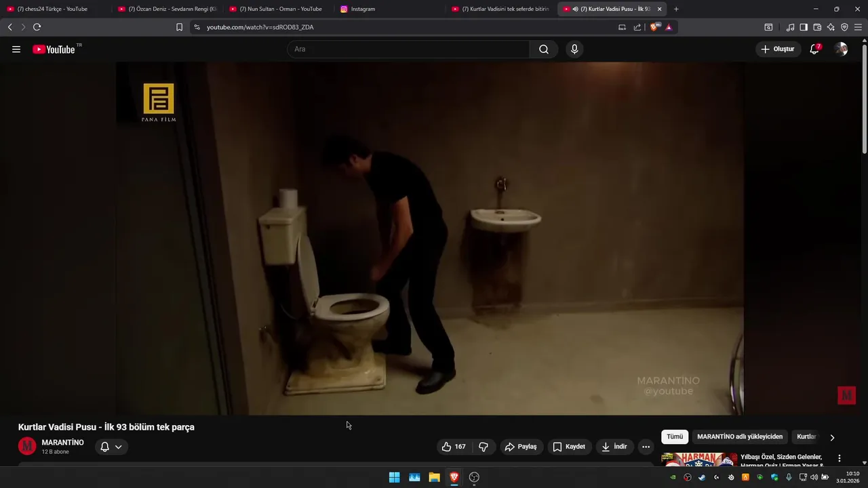Open MARANTİNO channel avatar
Viewport: 868px width, 488px height.
(27, 446)
